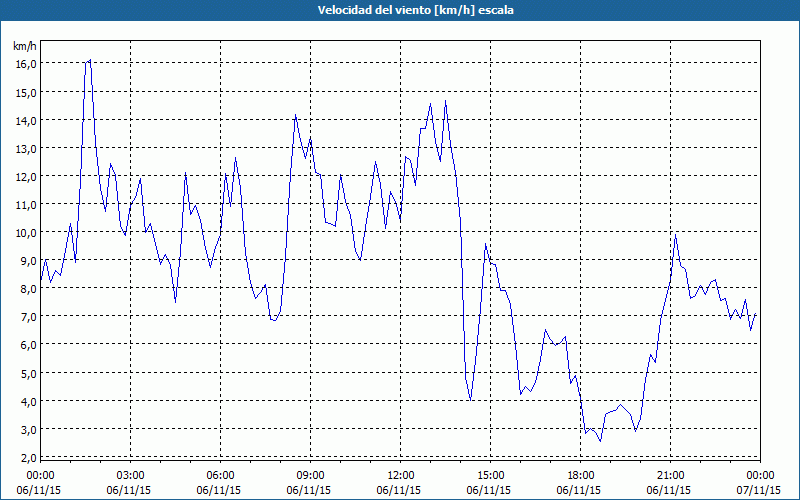The height and width of the screenshot is (500, 800).
Task: Select the '06/11/15' date under first 00:00
Action: pyautogui.click(x=39, y=490)
